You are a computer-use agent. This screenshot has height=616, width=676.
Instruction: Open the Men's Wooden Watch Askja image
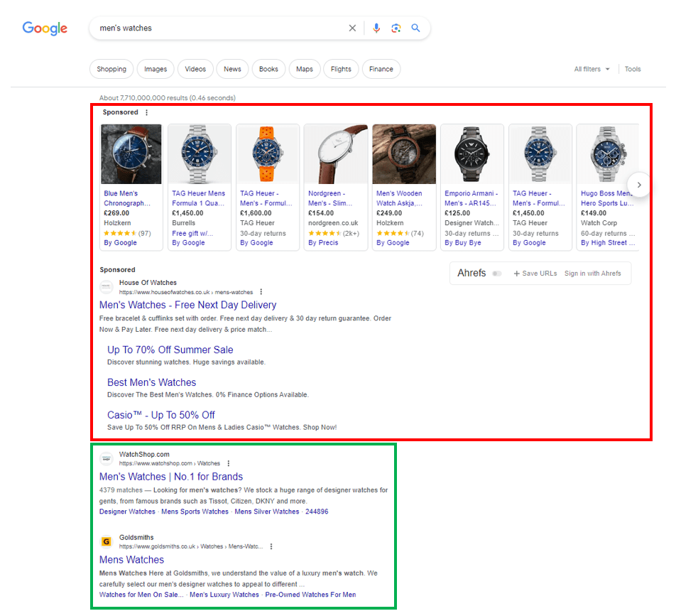pos(404,154)
